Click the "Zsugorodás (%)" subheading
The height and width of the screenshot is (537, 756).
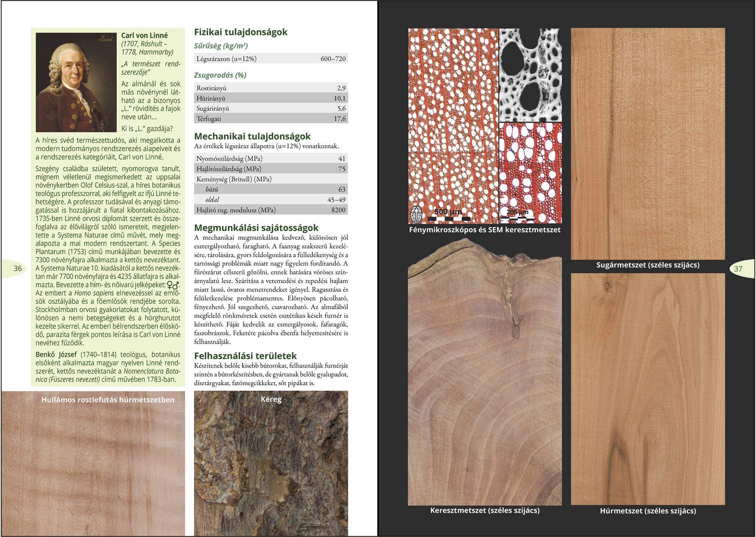220,75
